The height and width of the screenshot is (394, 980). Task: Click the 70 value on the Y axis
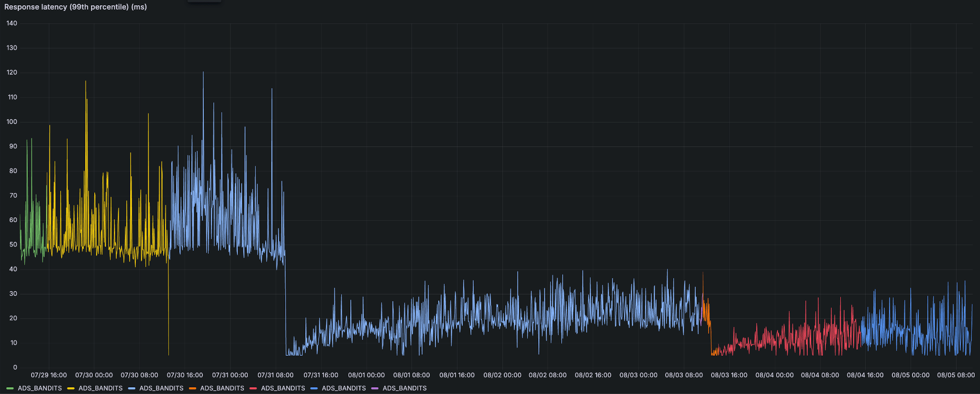[x=13, y=195]
